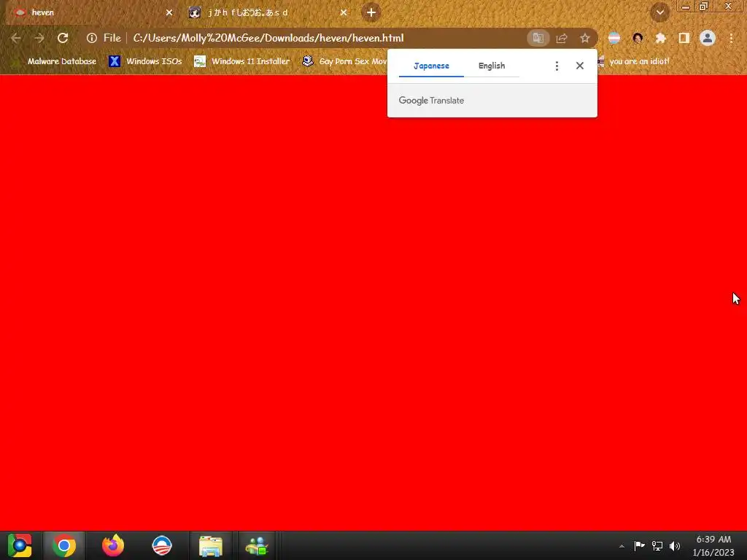Image resolution: width=747 pixels, height=560 pixels.
Task: Restore down the Chrome window
Action: point(703,7)
